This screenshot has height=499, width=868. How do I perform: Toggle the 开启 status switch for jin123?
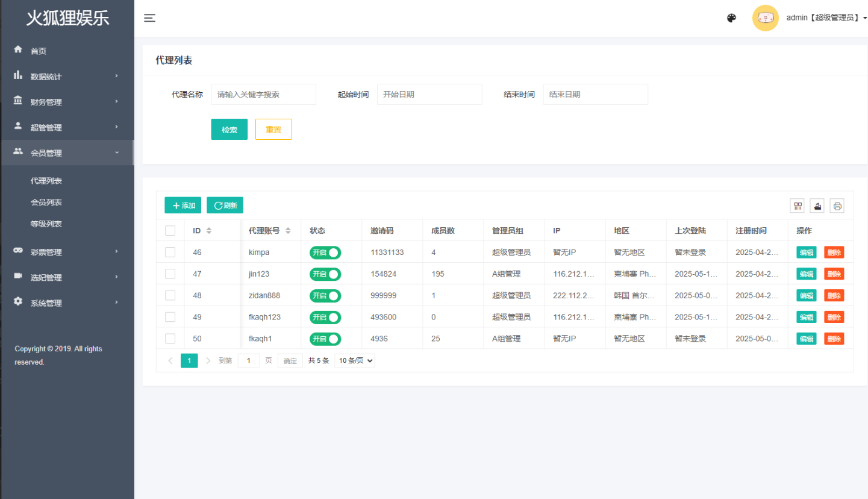point(325,274)
